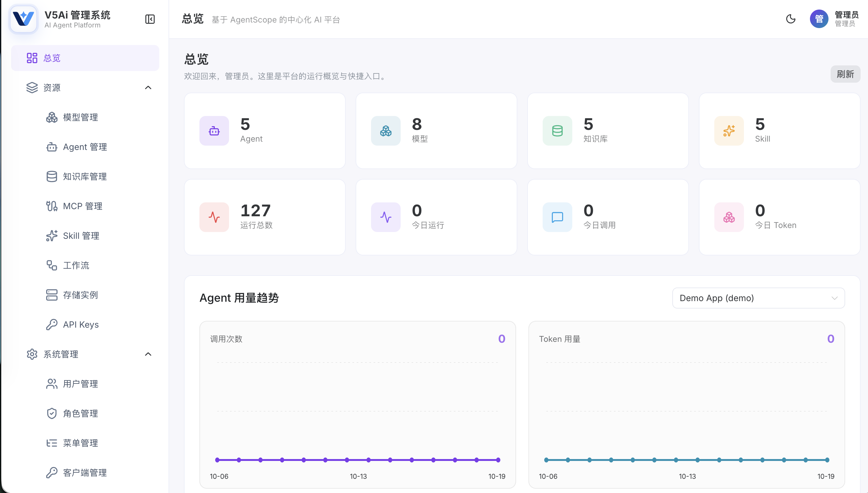
Task: Click the 调用次数 chart label
Action: [x=226, y=339]
